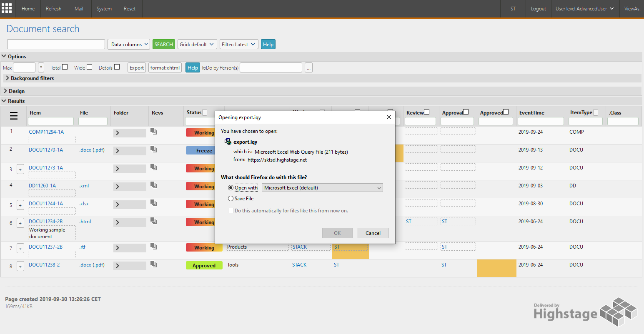
Task: Click the export.iqy file icon in dialog
Action: click(x=228, y=142)
